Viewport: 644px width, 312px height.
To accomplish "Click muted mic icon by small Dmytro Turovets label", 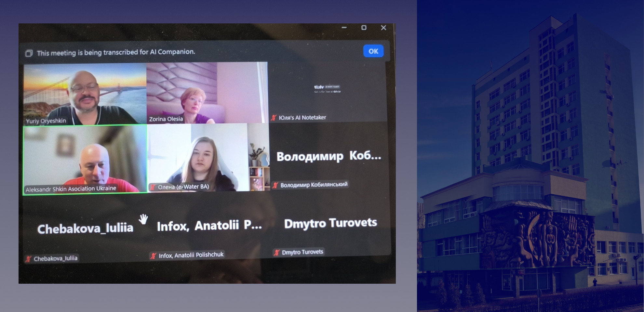I will (x=277, y=252).
